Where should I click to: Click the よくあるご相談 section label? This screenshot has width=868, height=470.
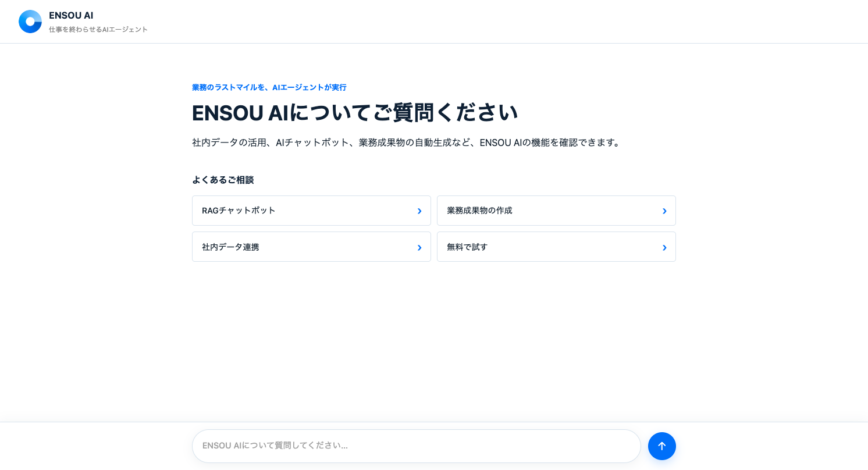(x=223, y=180)
